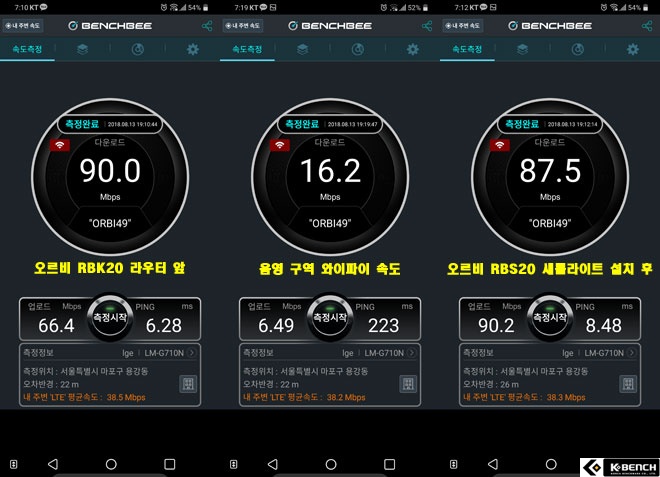Tap Android home circle in 7:19 screen
Screen dimensions: 660x477
click(x=331, y=464)
